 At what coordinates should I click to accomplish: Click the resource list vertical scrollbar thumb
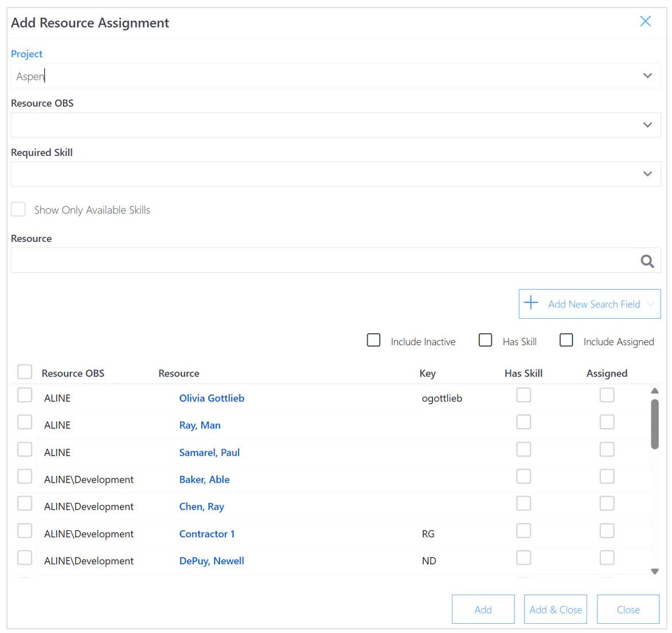click(x=654, y=424)
